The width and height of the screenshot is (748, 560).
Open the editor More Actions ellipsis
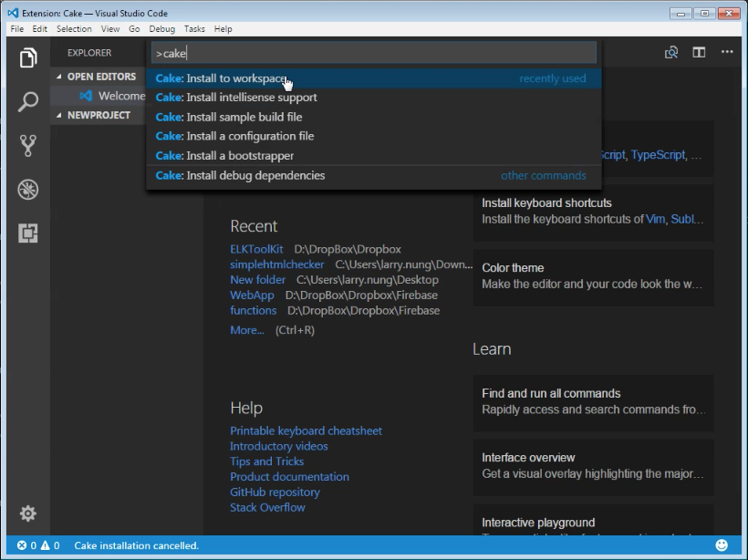727,52
